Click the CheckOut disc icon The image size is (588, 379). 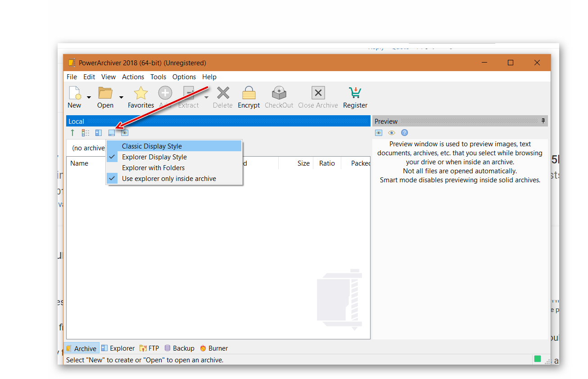point(279,93)
